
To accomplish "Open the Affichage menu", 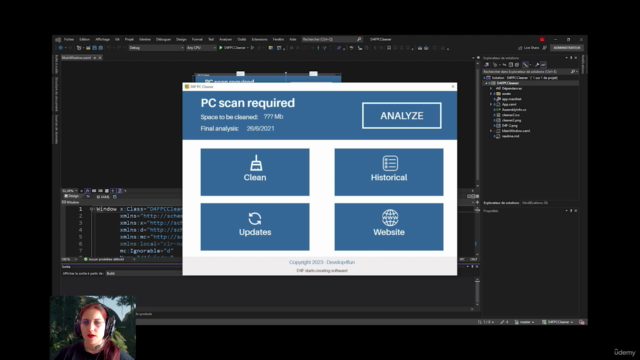I will (x=102, y=40).
